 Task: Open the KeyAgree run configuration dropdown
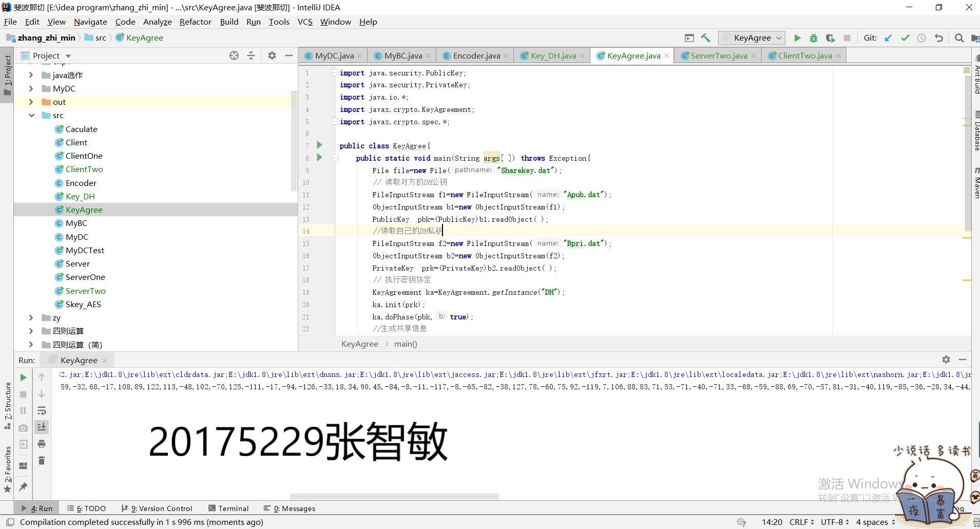[x=752, y=38]
